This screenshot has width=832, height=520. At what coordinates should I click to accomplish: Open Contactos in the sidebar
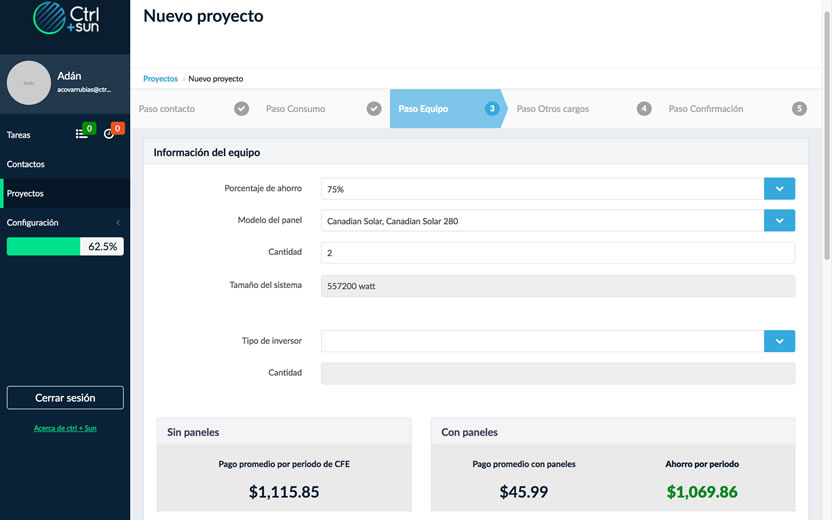click(x=65, y=164)
